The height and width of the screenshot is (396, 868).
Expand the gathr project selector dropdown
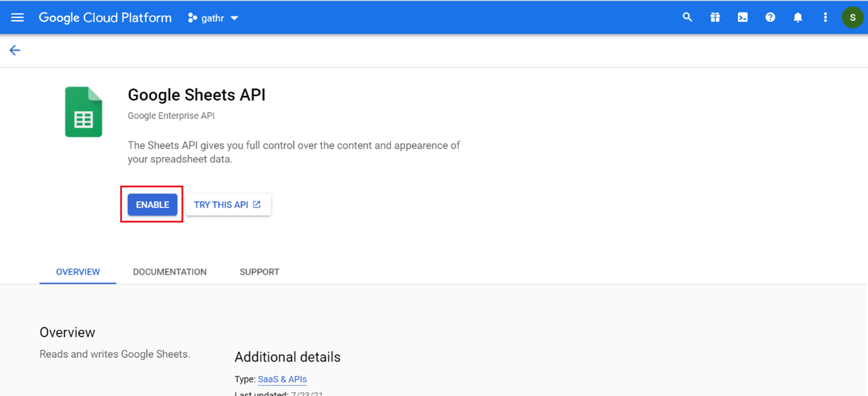(234, 18)
